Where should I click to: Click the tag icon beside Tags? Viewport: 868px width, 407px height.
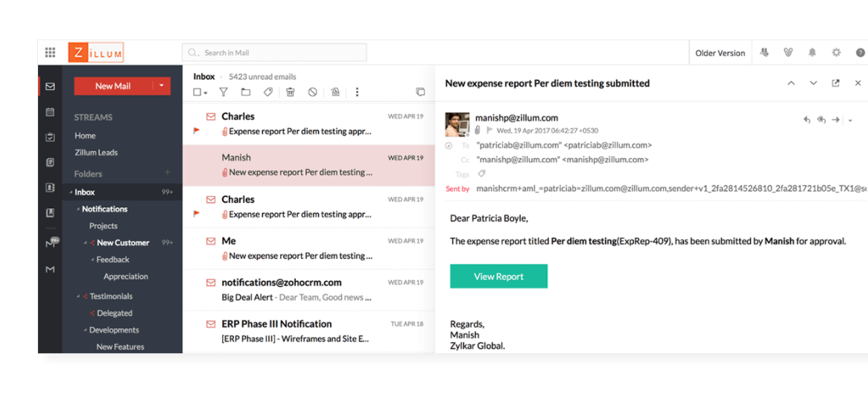[481, 174]
